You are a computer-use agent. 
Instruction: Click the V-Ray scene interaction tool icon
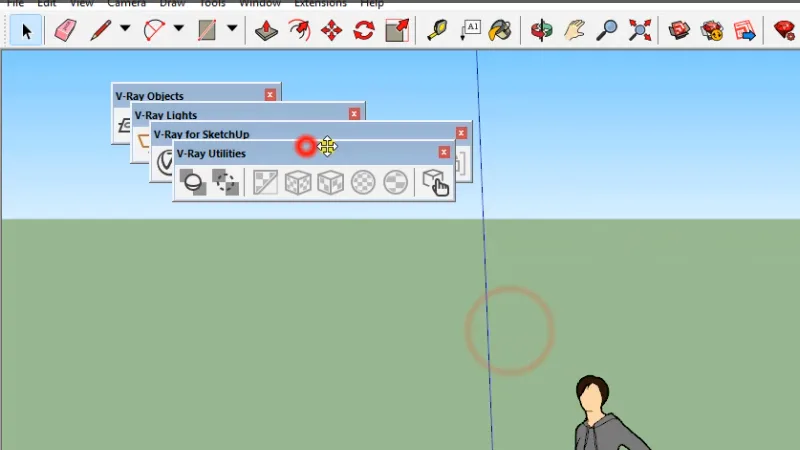[435, 183]
